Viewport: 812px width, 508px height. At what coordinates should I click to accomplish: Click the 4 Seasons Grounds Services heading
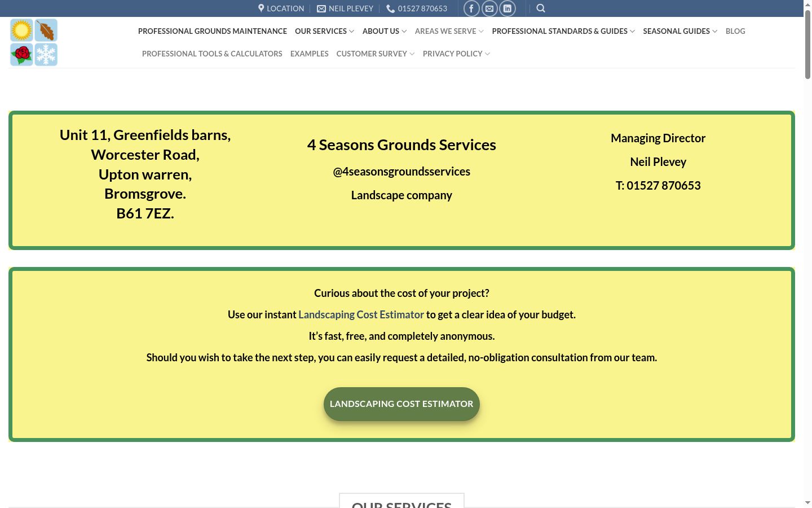(401, 145)
